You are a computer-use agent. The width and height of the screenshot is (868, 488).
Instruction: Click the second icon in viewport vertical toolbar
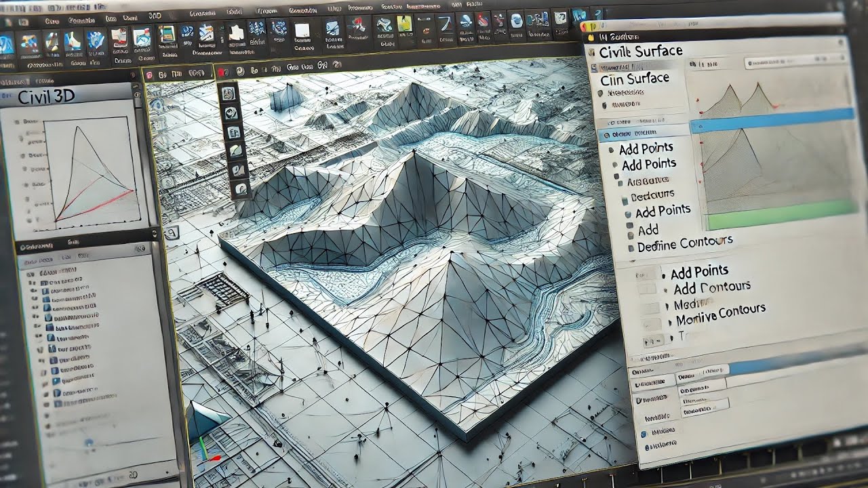pyautogui.click(x=231, y=113)
